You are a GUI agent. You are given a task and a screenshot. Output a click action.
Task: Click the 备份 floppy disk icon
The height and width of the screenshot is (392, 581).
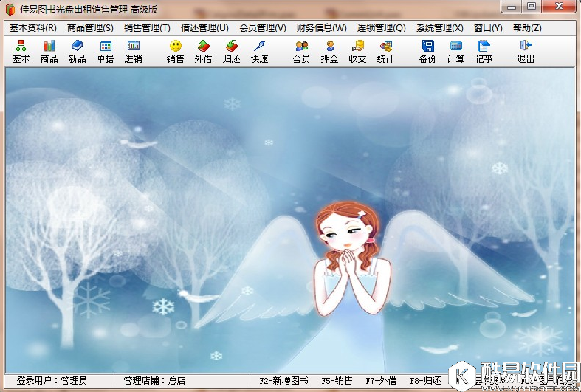(427, 51)
